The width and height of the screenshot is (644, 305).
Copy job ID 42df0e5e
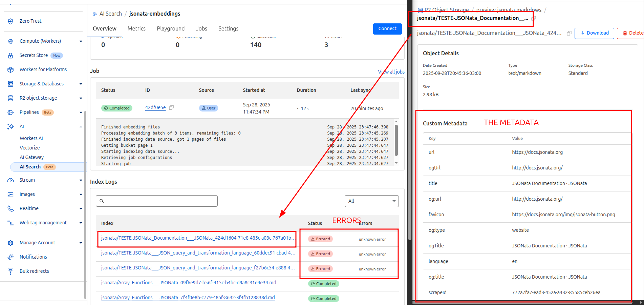[171, 107]
